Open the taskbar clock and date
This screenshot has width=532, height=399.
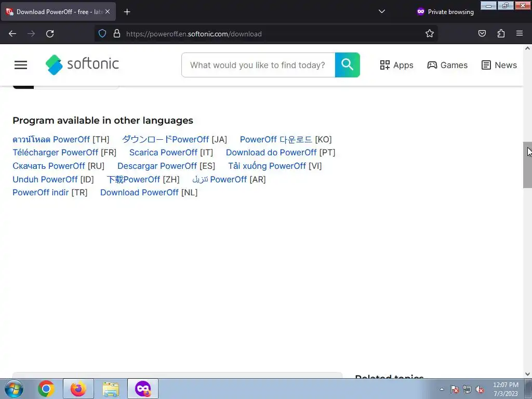(x=506, y=389)
